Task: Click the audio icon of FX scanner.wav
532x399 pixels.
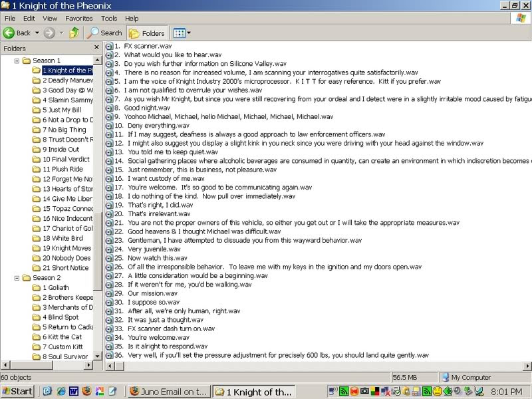Action: pos(109,46)
